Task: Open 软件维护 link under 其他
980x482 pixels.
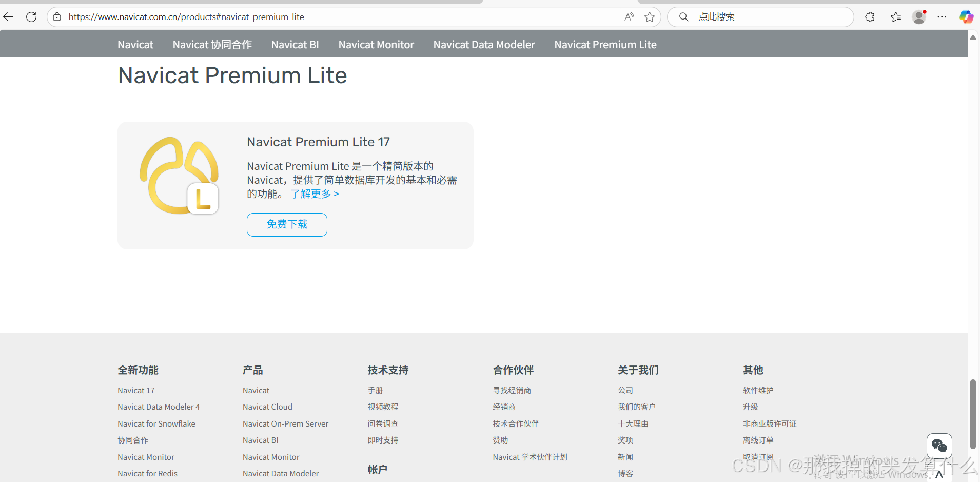Action: coord(758,391)
